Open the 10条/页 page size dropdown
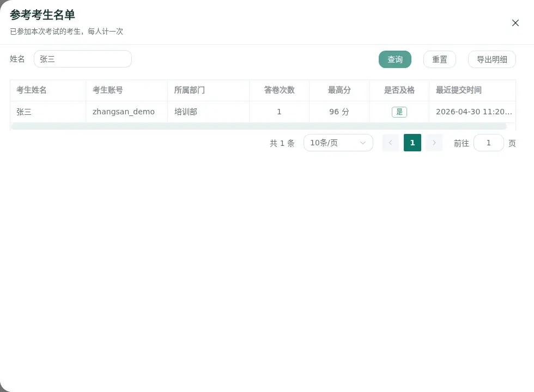This screenshot has height=392, width=534. click(x=338, y=143)
